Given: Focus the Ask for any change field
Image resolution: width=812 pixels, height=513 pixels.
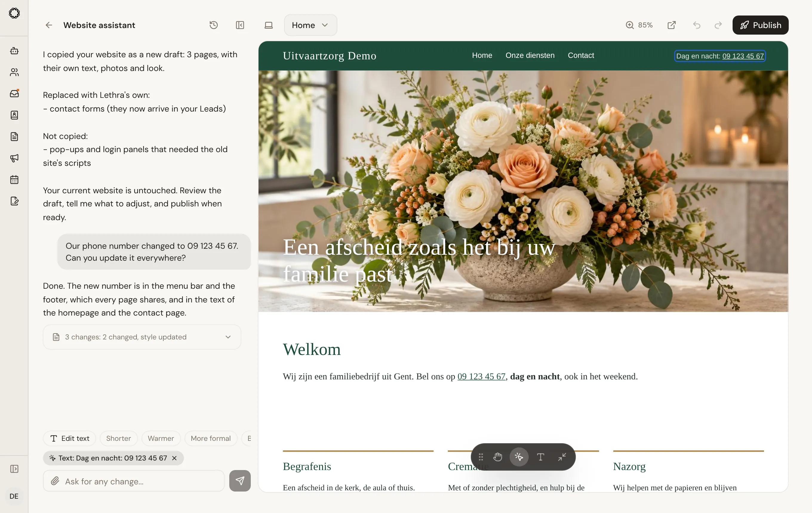Looking at the screenshot, I should 134,481.
